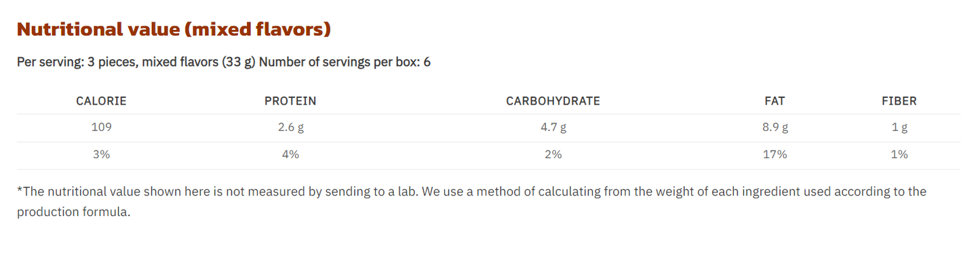
Task: Click the Nutritional value (mixed flavors) heading
Action: pyautogui.click(x=174, y=29)
